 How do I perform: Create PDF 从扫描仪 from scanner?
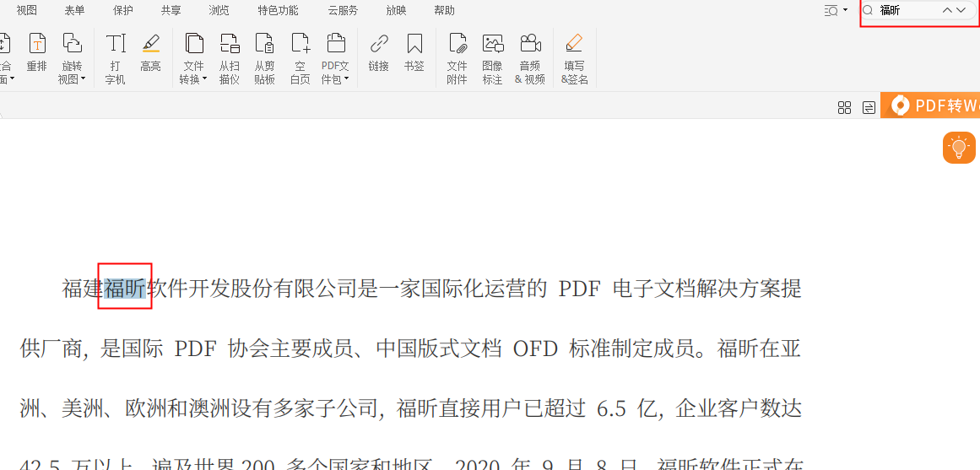pyautogui.click(x=230, y=59)
